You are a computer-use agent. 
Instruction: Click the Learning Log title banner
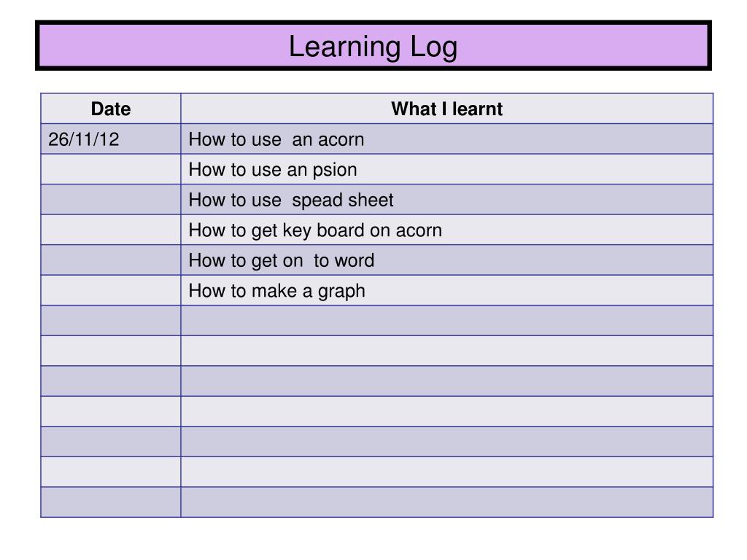pos(373,45)
